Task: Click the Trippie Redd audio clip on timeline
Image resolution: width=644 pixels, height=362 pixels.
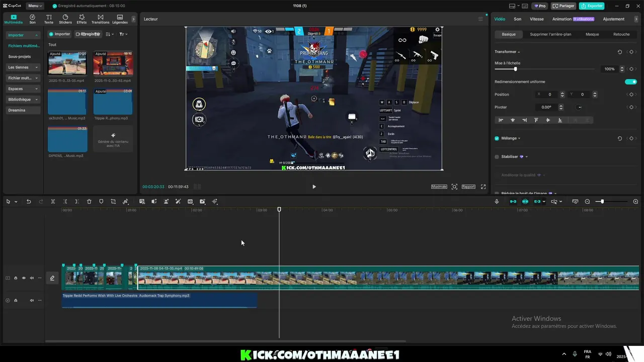Action: pyautogui.click(x=159, y=300)
